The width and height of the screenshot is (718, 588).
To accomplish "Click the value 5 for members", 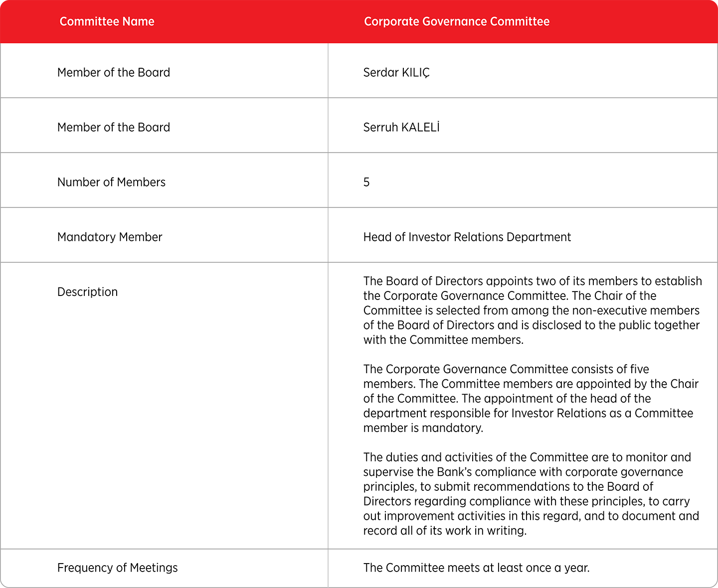I will 366,182.
